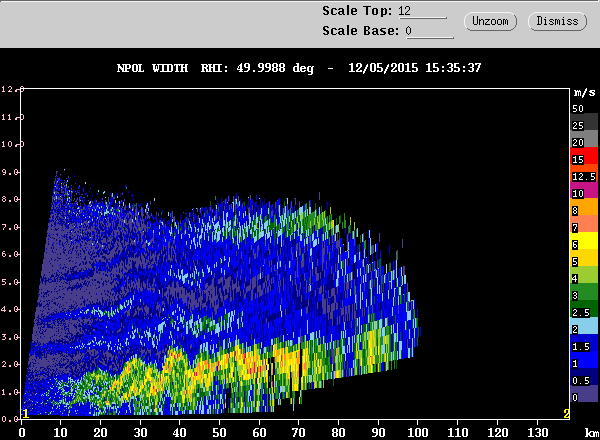This screenshot has width=600, height=440.
Task: Select the Scale Base input field
Action: pyautogui.click(x=429, y=31)
